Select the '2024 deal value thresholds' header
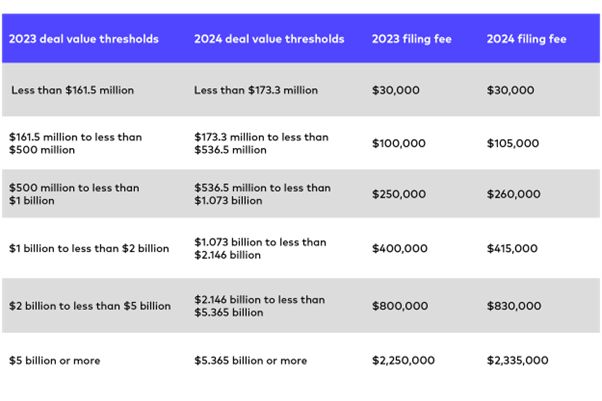Viewport: 602px width, 401px height. 269,39
